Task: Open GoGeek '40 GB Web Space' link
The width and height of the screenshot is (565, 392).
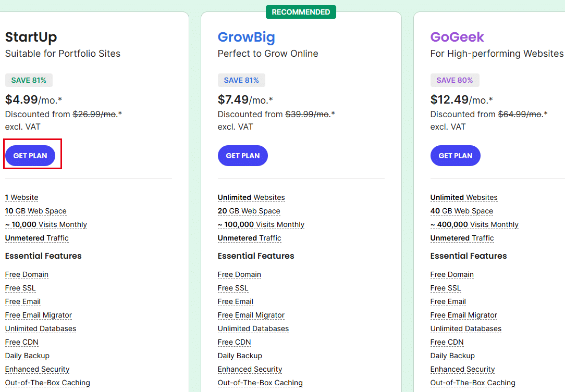Action: pyautogui.click(x=462, y=211)
